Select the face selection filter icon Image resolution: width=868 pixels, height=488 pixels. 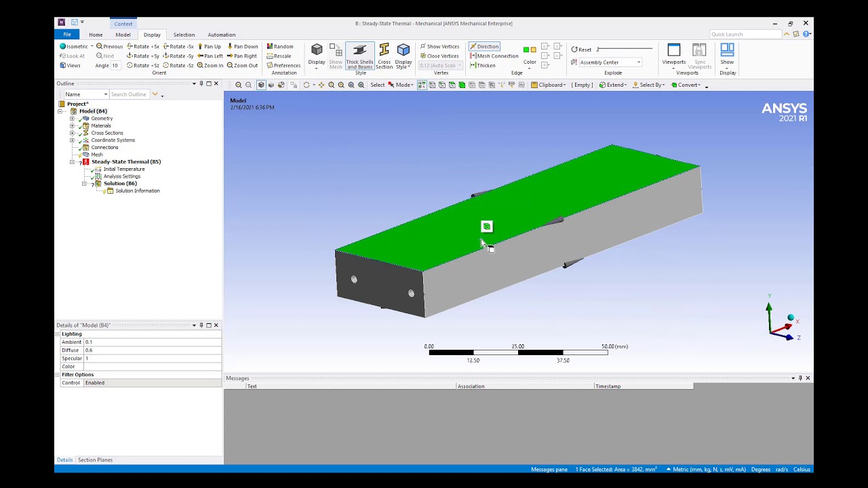tap(452, 85)
